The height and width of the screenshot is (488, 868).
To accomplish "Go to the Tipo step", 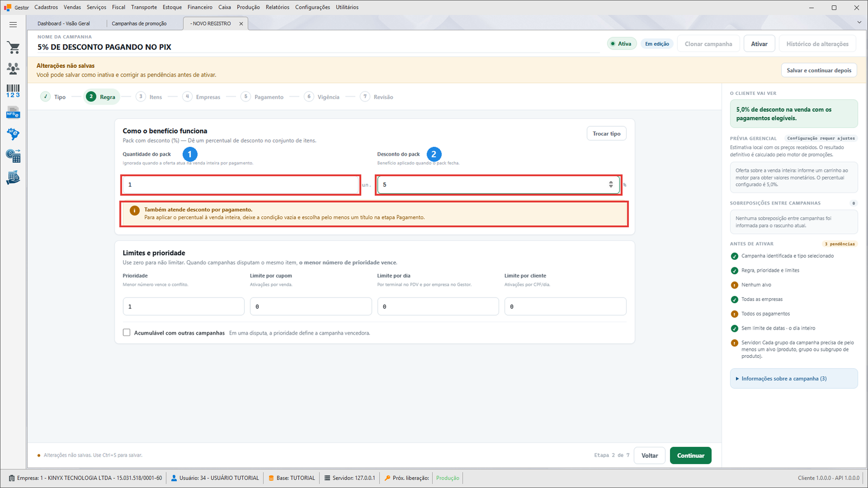I will point(53,97).
